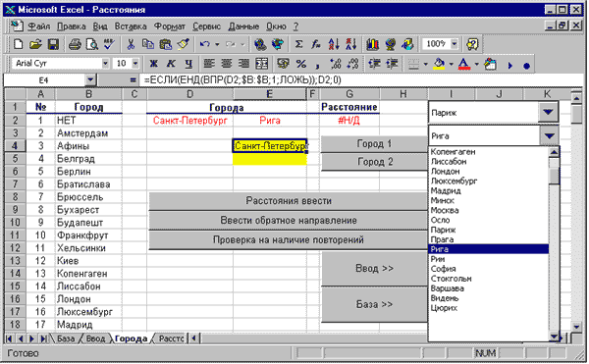Open the 100% zoom dropdown
The image size is (589, 364).
coord(455,44)
